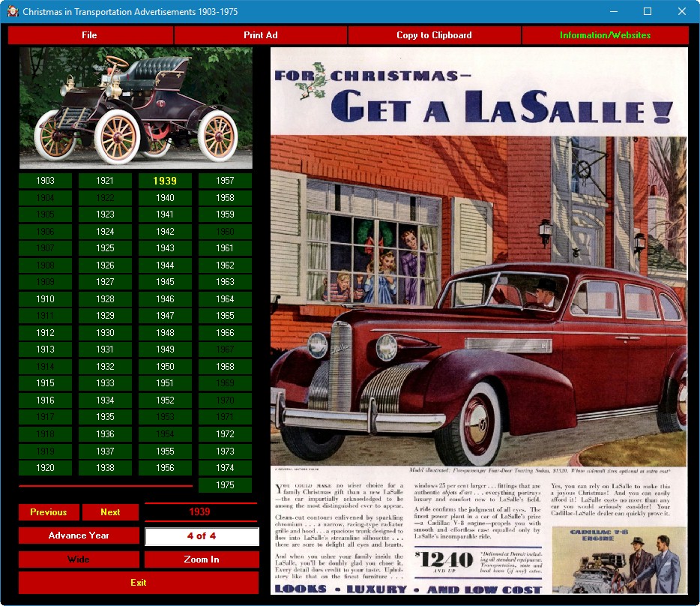Screen dimensions: 700x606
Task: Select the highlighted year 1939
Action: click(x=165, y=181)
